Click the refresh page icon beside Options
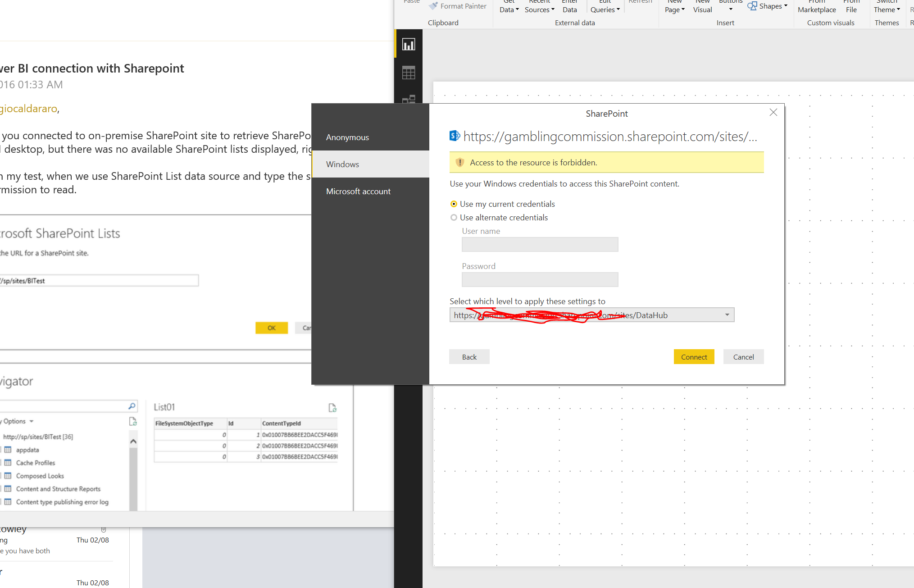 (133, 421)
